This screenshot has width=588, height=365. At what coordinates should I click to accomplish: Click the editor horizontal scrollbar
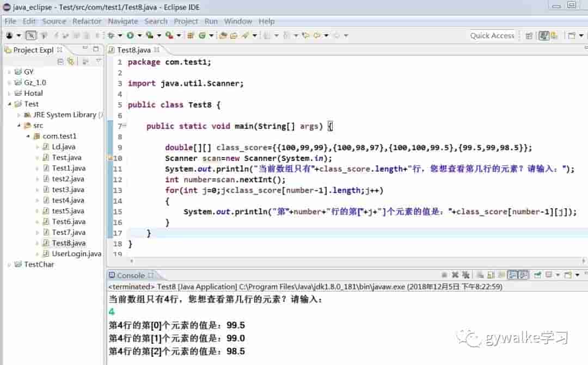[357, 261]
